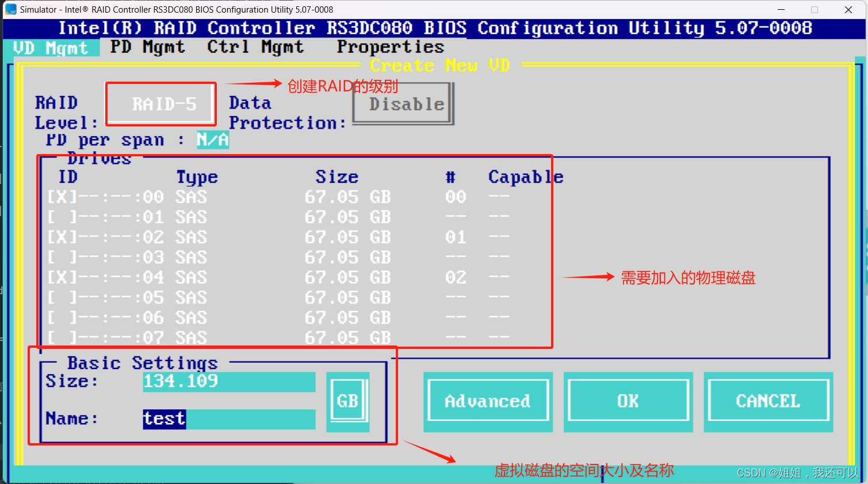
Task: Close the Simulator window
Action: click(848, 9)
